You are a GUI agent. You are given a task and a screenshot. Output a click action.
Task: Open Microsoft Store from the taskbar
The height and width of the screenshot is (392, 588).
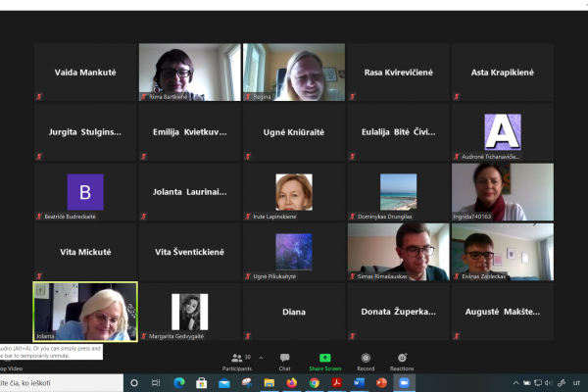pyautogui.click(x=201, y=383)
